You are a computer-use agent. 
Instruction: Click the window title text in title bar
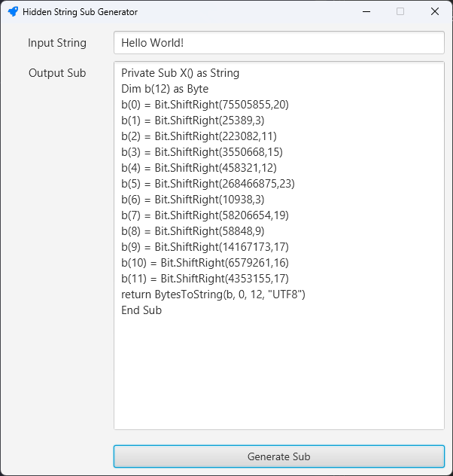click(80, 12)
